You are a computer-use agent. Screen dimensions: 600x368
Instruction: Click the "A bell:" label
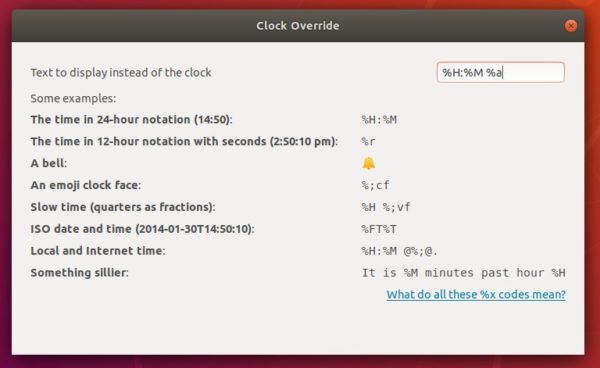pos(49,163)
